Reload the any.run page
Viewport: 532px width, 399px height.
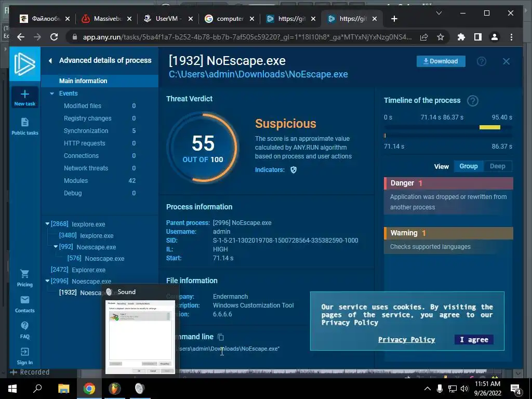54,37
